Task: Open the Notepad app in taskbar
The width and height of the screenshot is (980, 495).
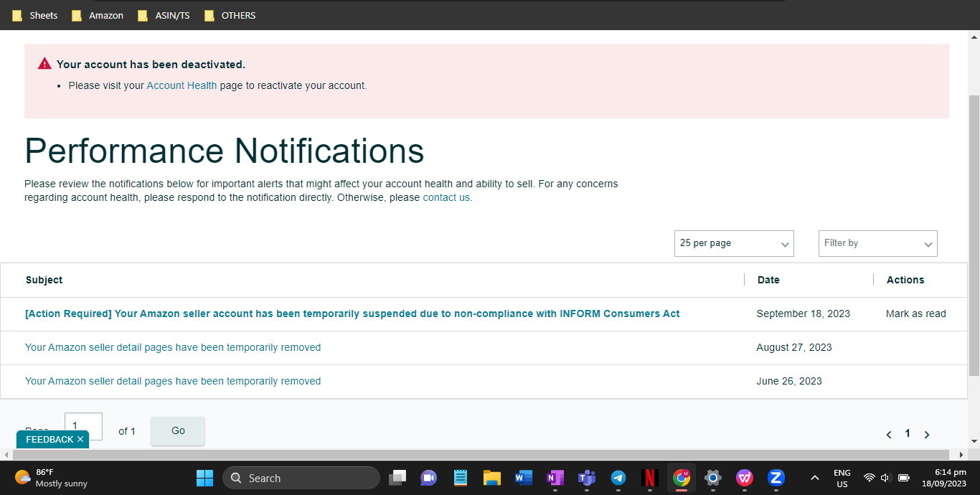Action: pos(461,478)
